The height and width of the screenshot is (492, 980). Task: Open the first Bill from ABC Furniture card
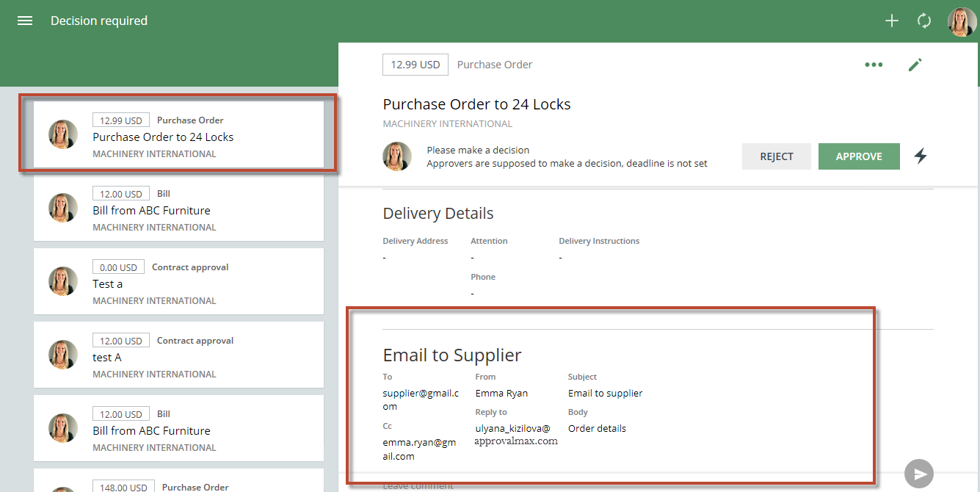click(x=178, y=208)
